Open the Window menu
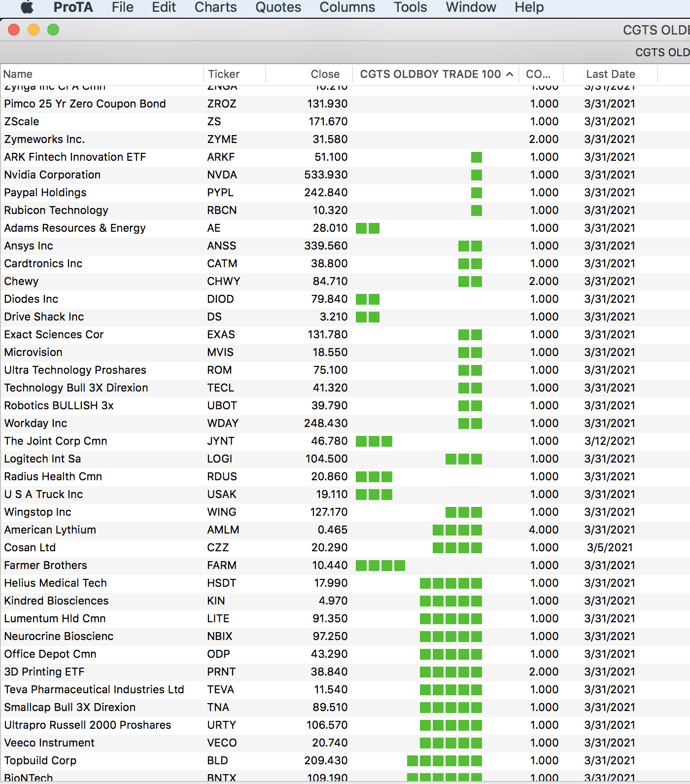Screen dimensions: 690x784 click(471, 7)
